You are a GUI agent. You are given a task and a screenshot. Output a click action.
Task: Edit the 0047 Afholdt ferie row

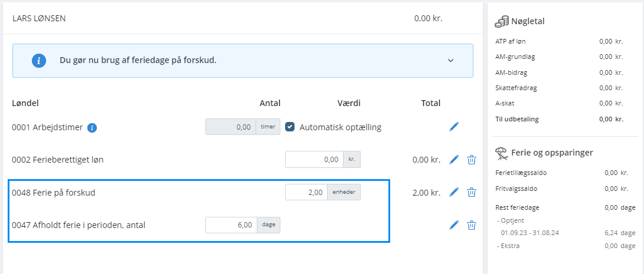point(453,225)
